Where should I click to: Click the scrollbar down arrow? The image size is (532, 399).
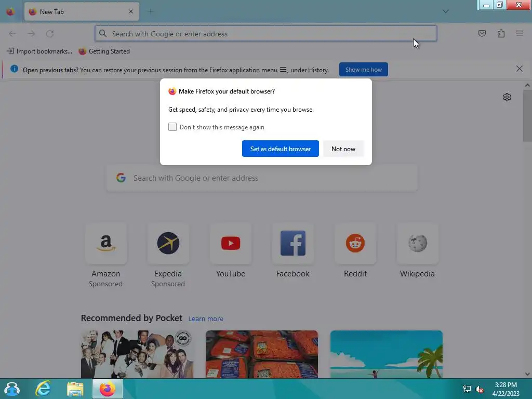point(527,374)
